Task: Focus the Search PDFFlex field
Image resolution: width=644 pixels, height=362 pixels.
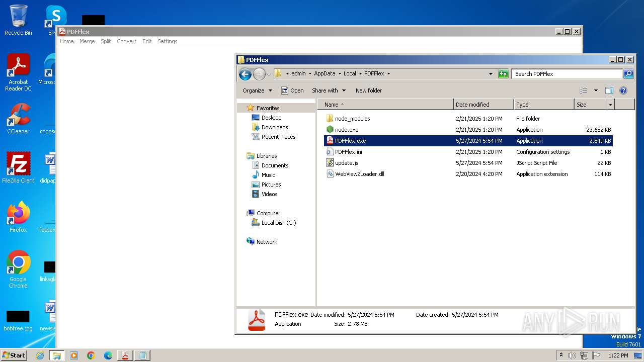Action: click(x=567, y=74)
